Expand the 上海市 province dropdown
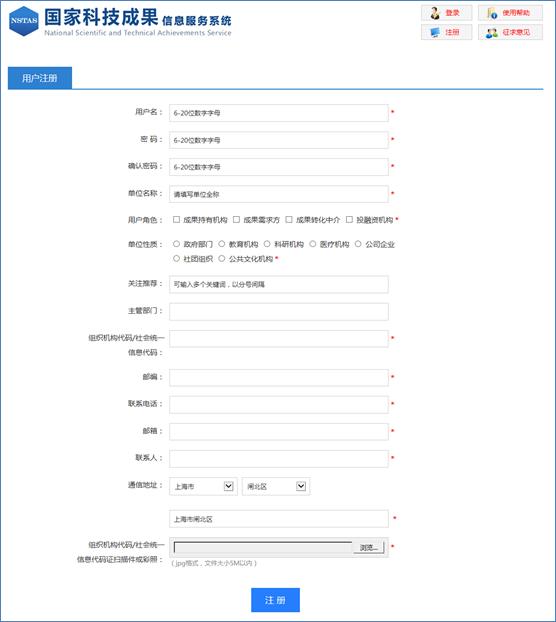Screen dimensions: 556x622 click(x=203, y=486)
